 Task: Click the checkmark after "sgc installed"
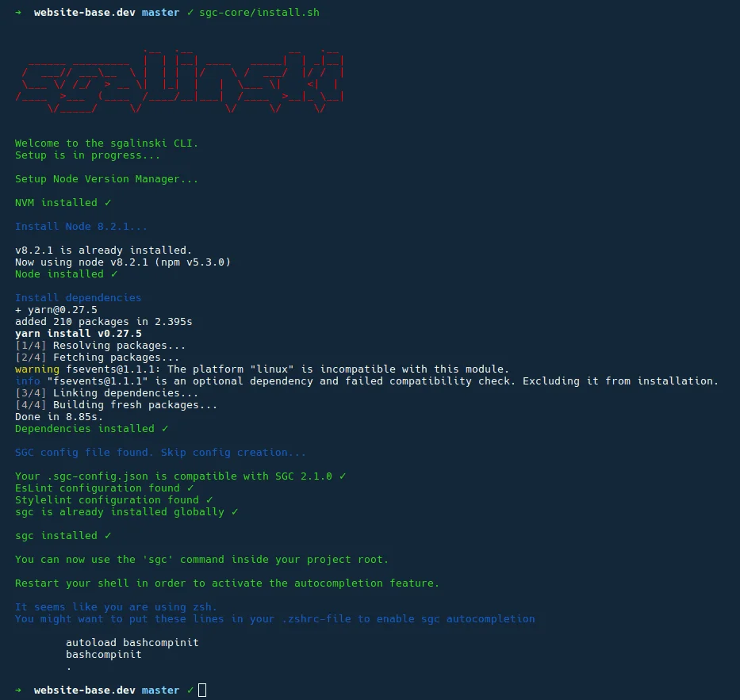[x=108, y=536]
